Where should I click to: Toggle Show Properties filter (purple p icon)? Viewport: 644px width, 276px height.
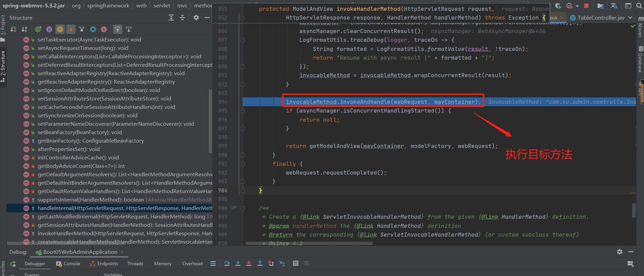click(x=49, y=29)
